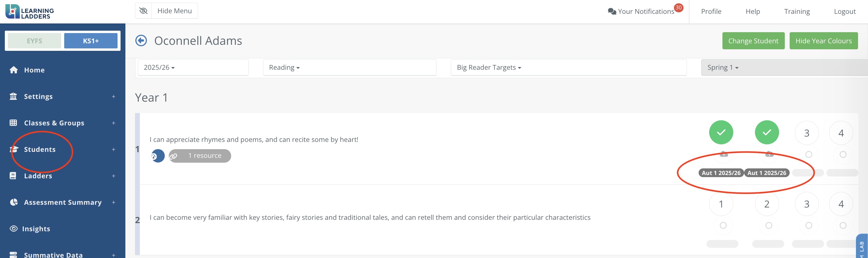Open the Profile menu item
Viewport: 868px width, 258px height.
tap(711, 11)
